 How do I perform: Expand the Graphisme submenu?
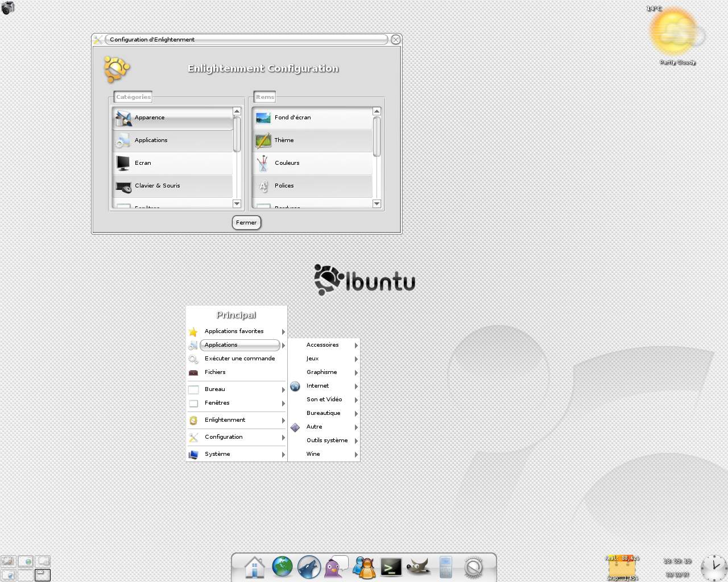(324, 372)
